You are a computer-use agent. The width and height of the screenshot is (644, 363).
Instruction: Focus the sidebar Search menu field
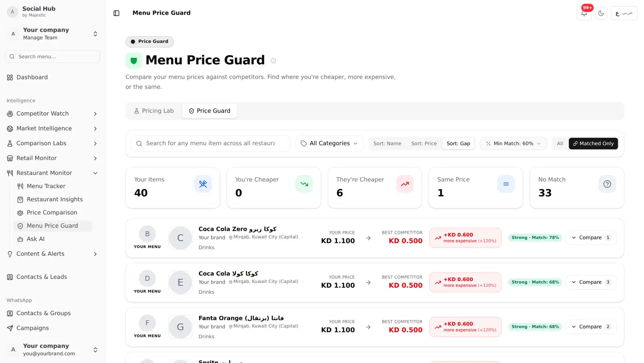coord(53,57)
